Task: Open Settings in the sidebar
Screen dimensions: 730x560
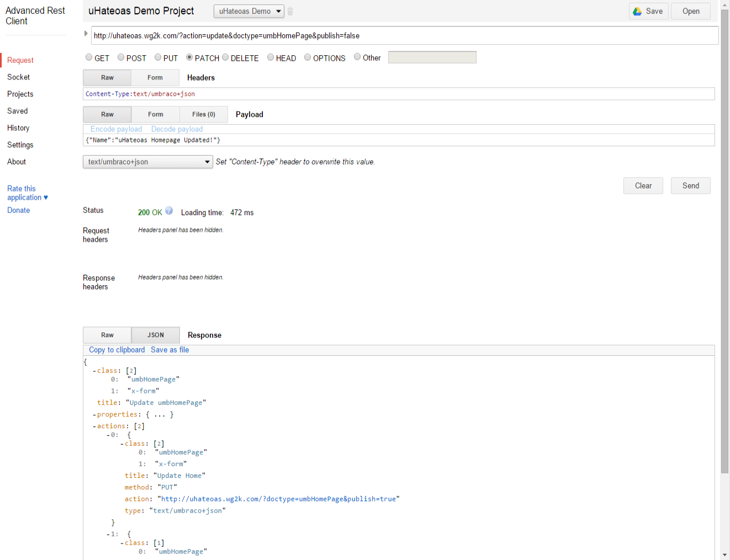Action: tap(20, 145)
